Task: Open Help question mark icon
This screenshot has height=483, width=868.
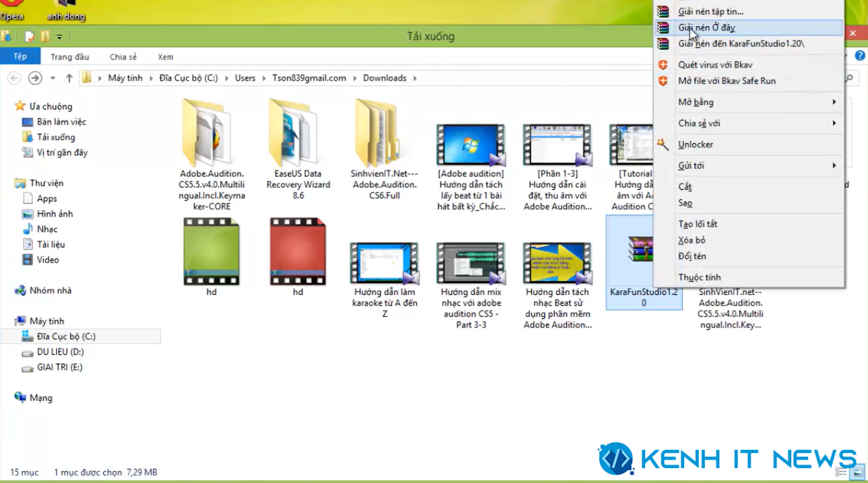Action: tap(860, 56)
